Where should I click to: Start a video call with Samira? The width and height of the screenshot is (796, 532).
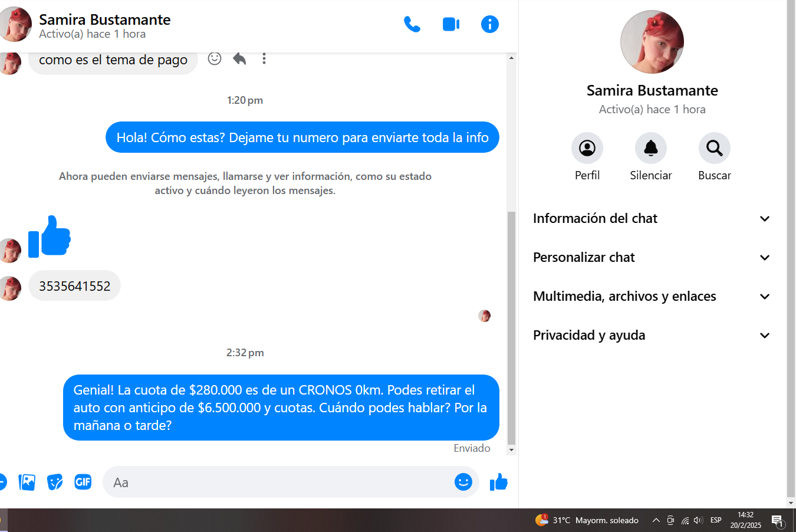[x=451, y=24]
